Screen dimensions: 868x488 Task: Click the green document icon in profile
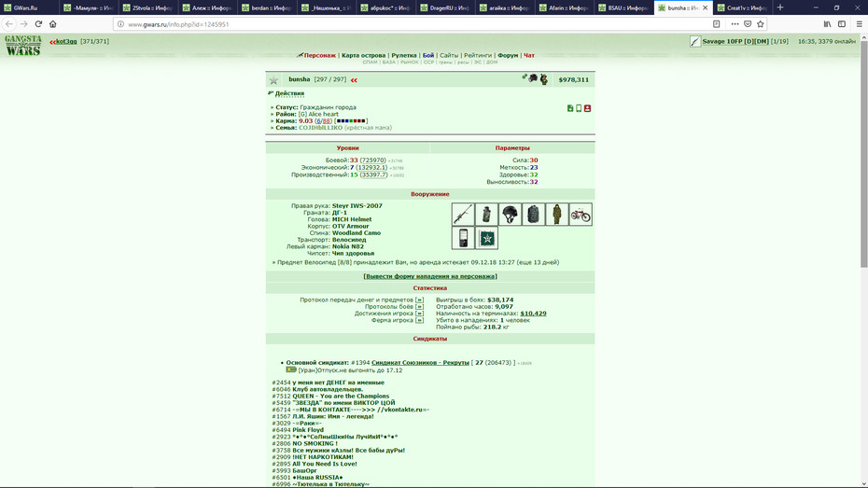(x=570, y=108)
